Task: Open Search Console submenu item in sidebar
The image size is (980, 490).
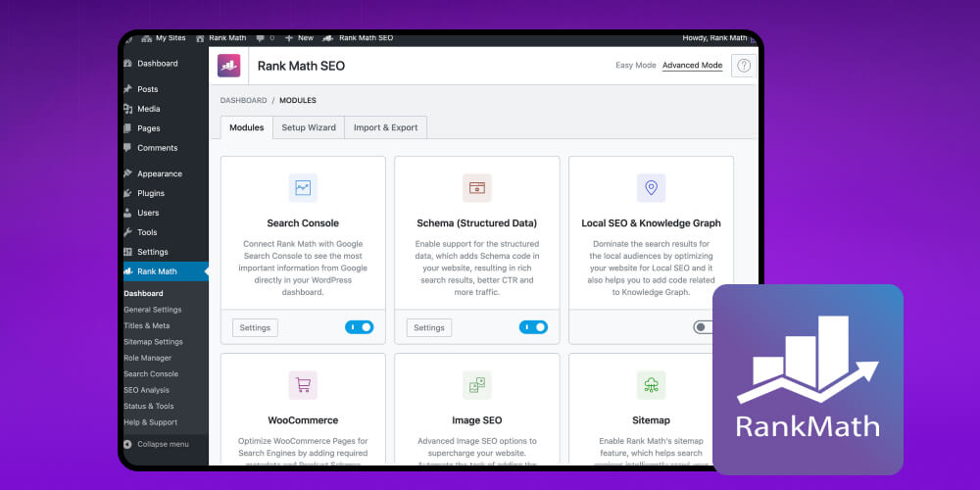Action: point(151,373)
